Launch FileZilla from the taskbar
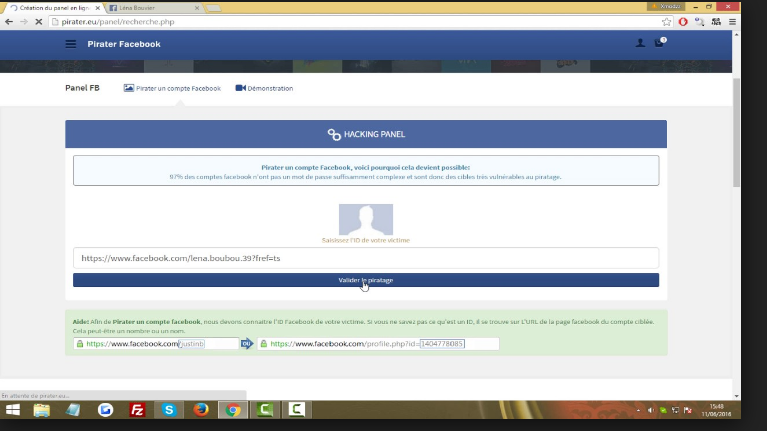The width and height of the screenshot is (767, 431). (137, 409)
